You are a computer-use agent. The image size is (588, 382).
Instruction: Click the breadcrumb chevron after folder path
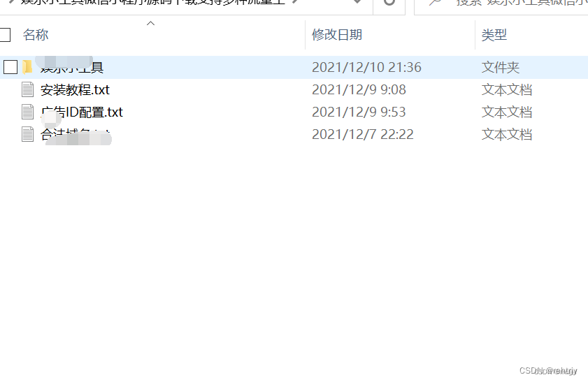[x=296, y=1]
